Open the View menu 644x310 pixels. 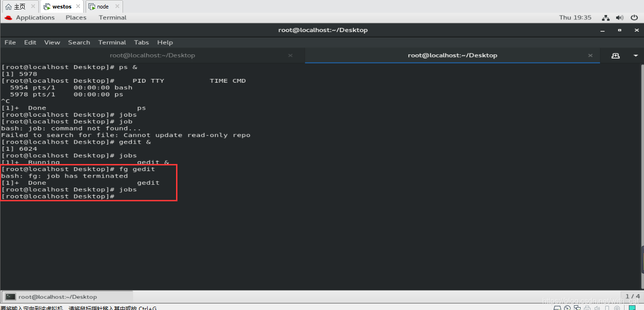(52, 42)
